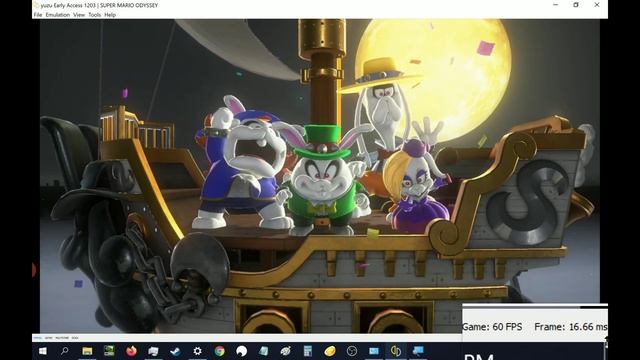Toggle ASYNC in status bar
Screen dimensions: 640x360
pos(49,338)
